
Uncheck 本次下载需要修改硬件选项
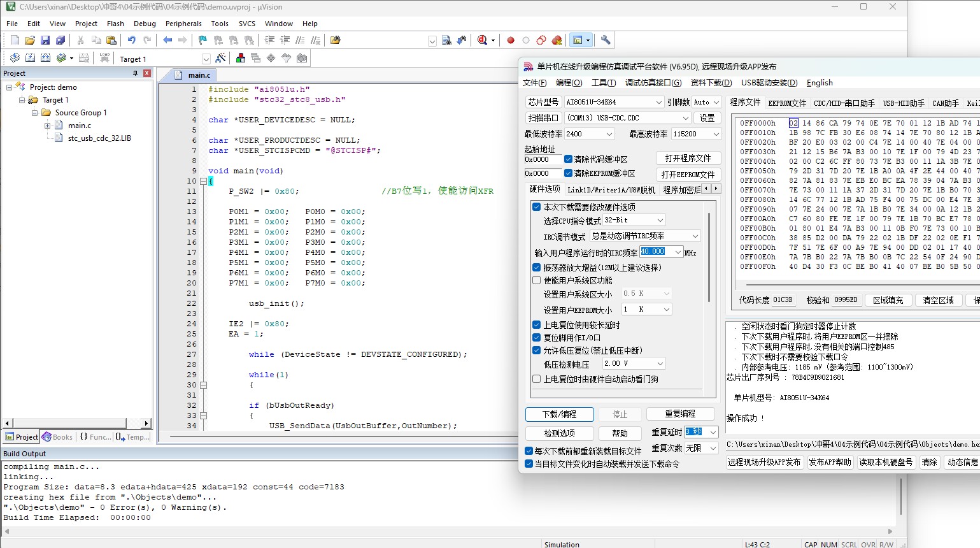537,207
